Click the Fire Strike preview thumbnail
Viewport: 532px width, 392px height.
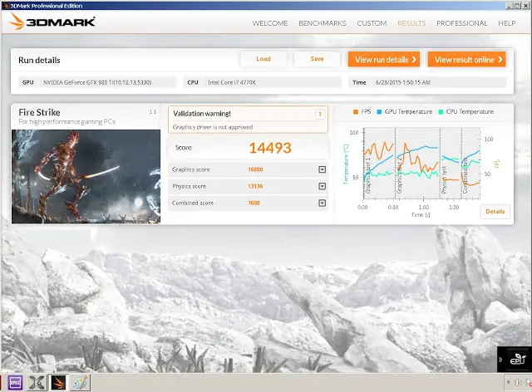click(x=86, y=176)
